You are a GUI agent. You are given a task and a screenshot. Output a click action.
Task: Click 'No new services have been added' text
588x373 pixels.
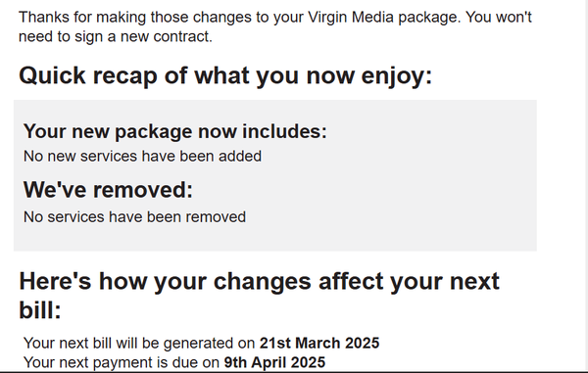(x=142, y=157)
